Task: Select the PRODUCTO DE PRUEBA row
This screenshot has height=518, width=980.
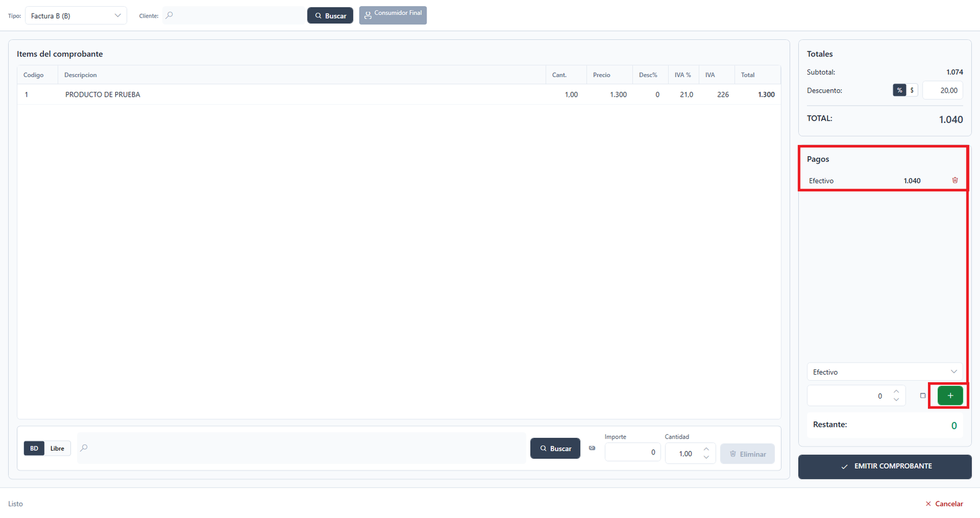Action: [x=399, y=94]
